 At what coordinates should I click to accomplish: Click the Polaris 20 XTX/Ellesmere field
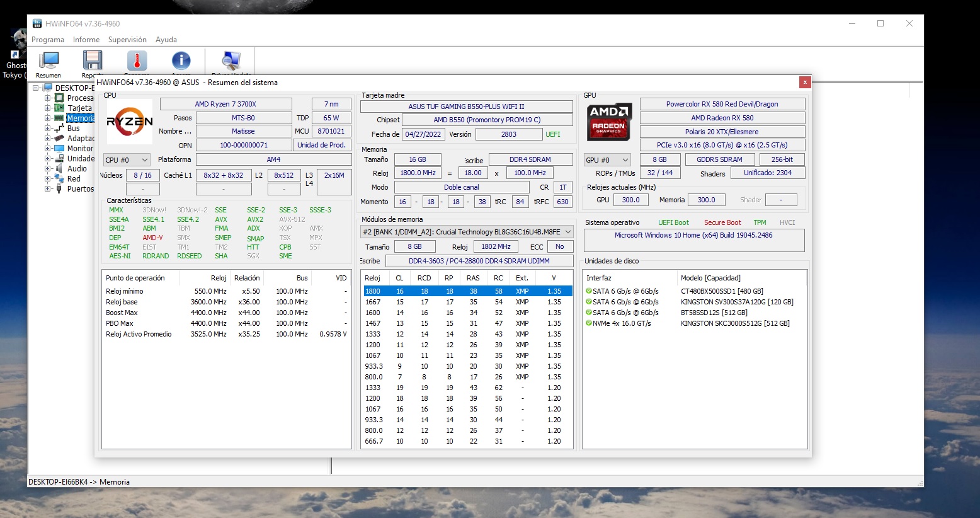coord(722,132)
